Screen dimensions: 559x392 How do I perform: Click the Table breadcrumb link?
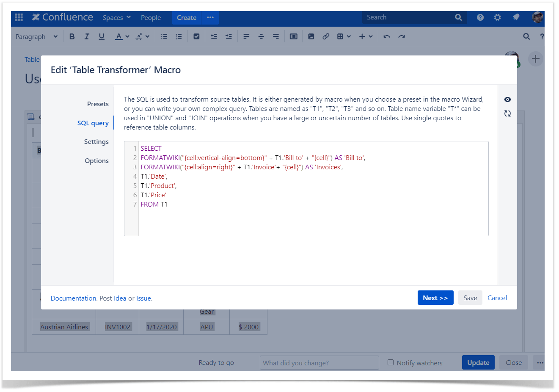[32, 59]
